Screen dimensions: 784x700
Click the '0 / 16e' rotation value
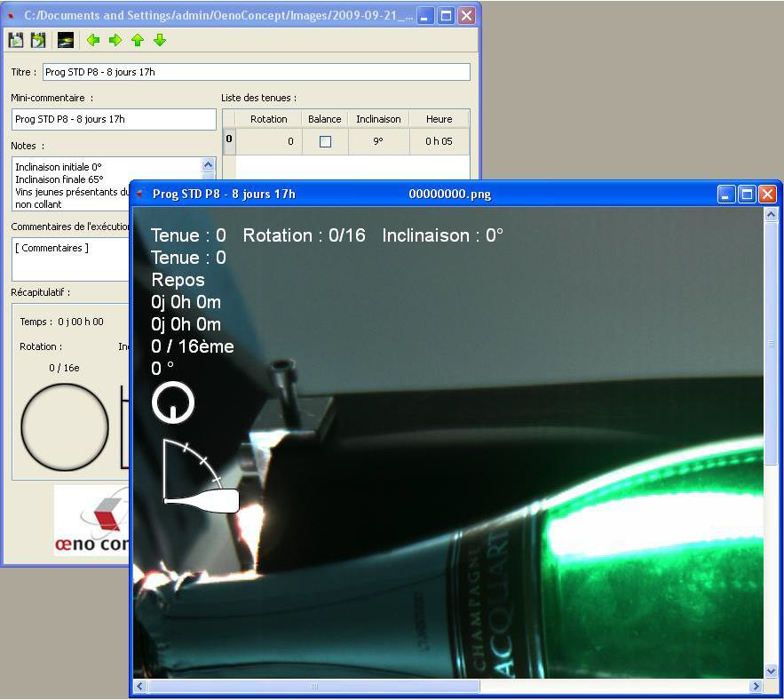click(x=64, y=368)
